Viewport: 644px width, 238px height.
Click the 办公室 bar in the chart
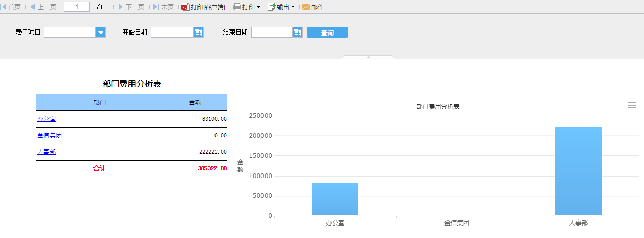pyautogui.click(x=335, y=199)
